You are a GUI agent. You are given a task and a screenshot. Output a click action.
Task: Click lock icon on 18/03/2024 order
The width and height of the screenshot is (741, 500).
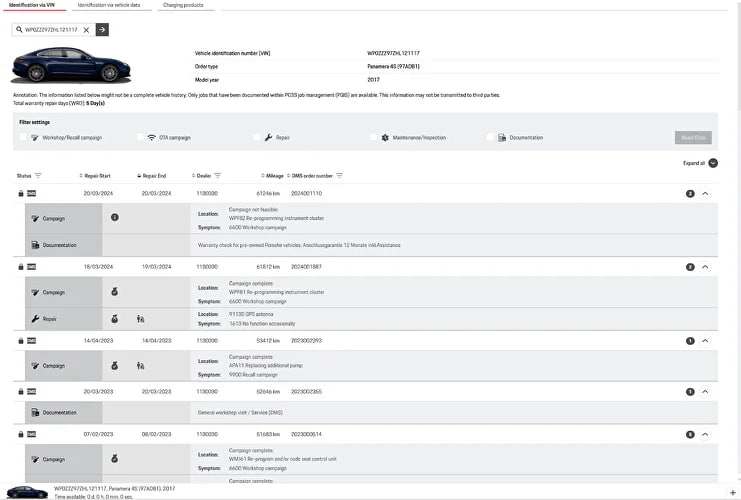coord(21,267)
